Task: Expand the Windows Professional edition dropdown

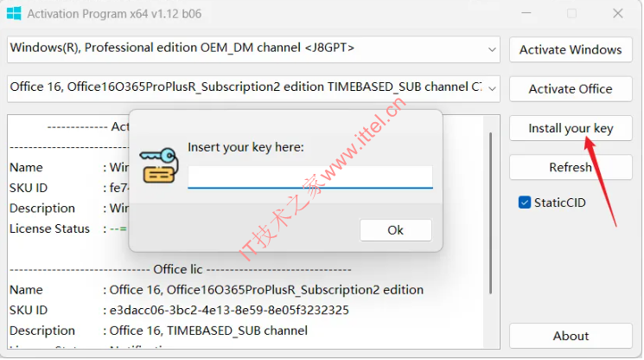Action: click(x=492, y=49)
